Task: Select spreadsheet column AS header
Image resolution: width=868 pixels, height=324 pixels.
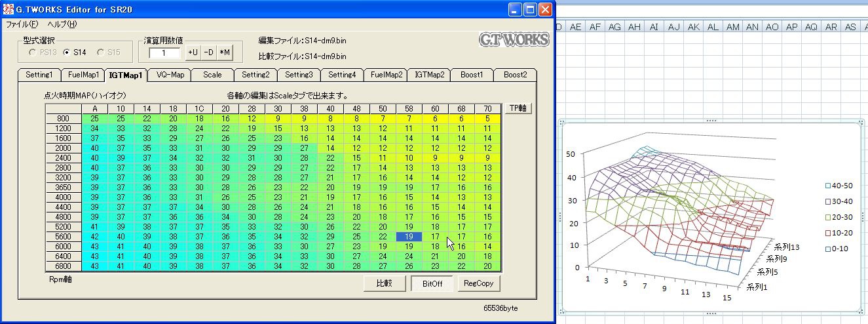Action: 850,27
